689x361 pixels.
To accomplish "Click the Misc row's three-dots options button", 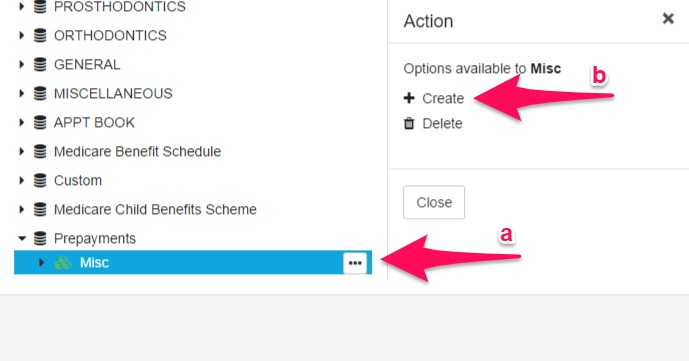I will (355, 263).
